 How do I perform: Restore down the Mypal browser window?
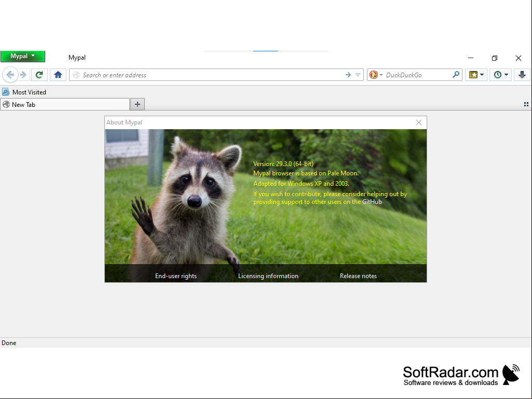click(x=495, y=58)
